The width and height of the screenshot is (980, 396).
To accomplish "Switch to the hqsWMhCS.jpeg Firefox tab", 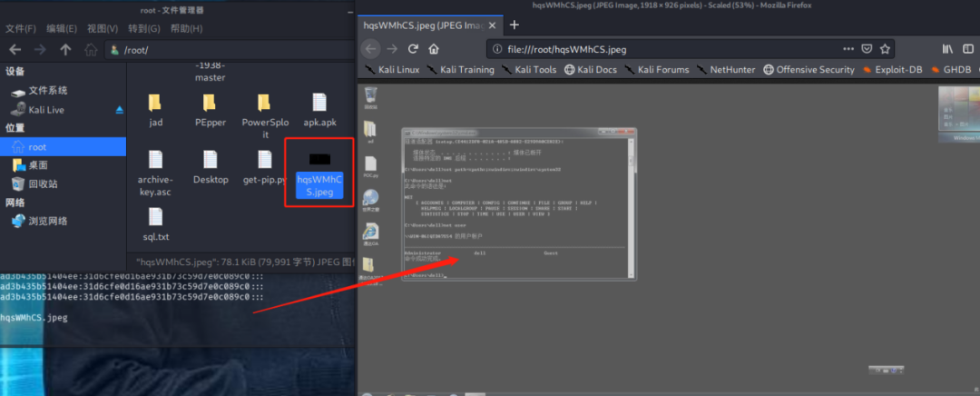I will coord(424,25).
